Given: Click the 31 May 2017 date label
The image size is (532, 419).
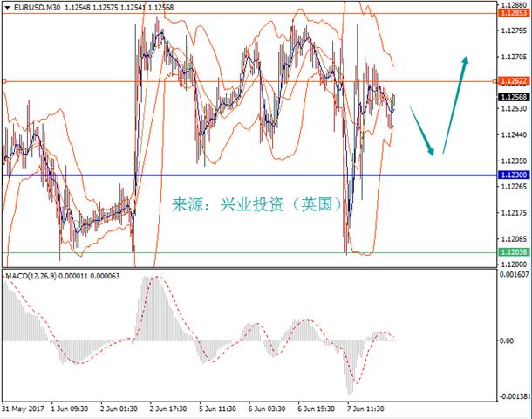Looking at the screenshot, I should 23,409.
